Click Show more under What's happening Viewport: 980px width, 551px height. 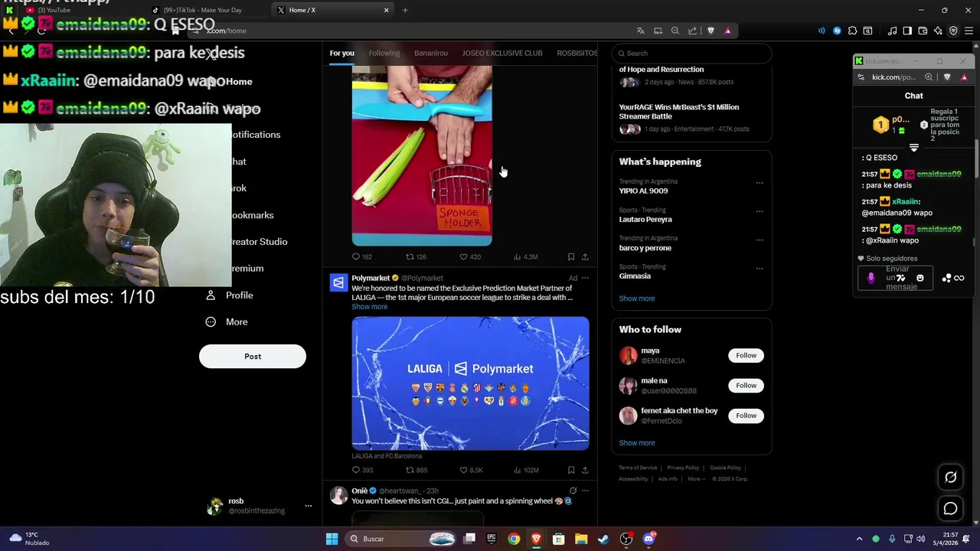[x=637, y=298]
